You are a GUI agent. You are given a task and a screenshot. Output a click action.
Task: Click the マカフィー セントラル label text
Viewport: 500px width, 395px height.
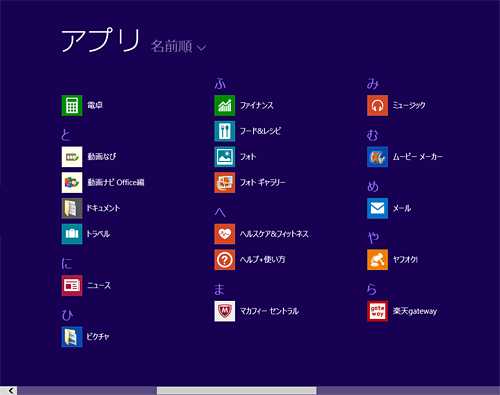click(x=269, y=311)
